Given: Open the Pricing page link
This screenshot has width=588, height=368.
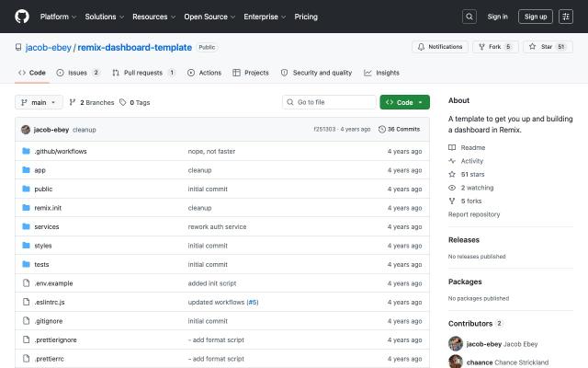Looking at the screenshot, I should pos(306,17).
